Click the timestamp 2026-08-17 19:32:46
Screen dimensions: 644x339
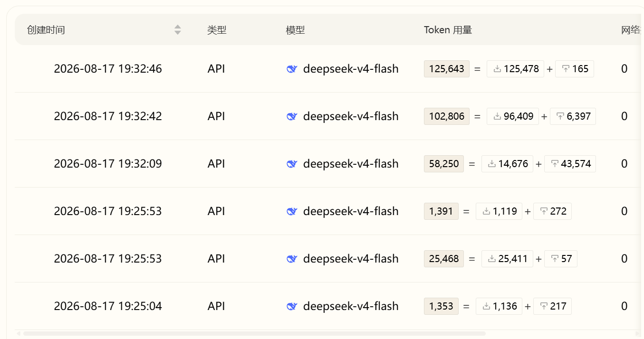point(108,69)
